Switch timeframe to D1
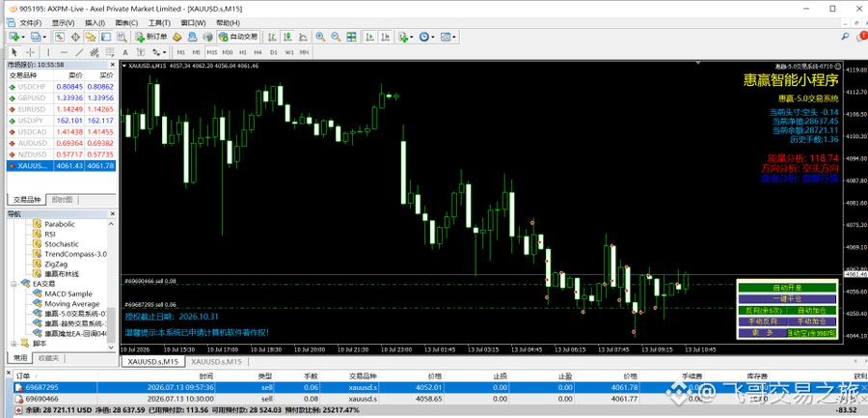The height and width of the screenshot is (418, 868). pyautogui.click(x=273, y=52)
